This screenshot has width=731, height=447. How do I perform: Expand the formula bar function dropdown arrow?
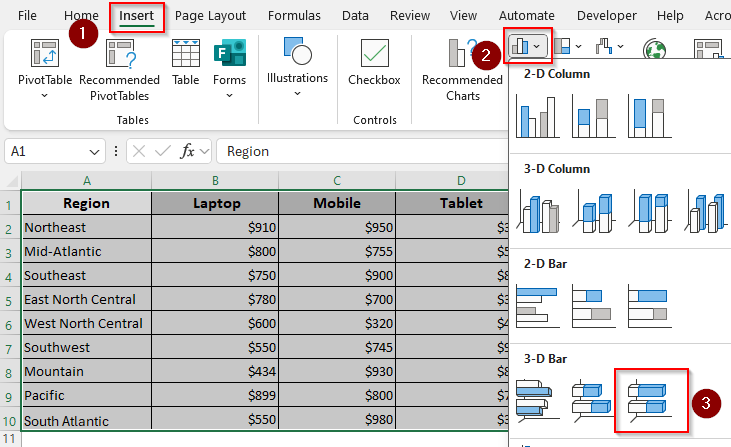204,151
